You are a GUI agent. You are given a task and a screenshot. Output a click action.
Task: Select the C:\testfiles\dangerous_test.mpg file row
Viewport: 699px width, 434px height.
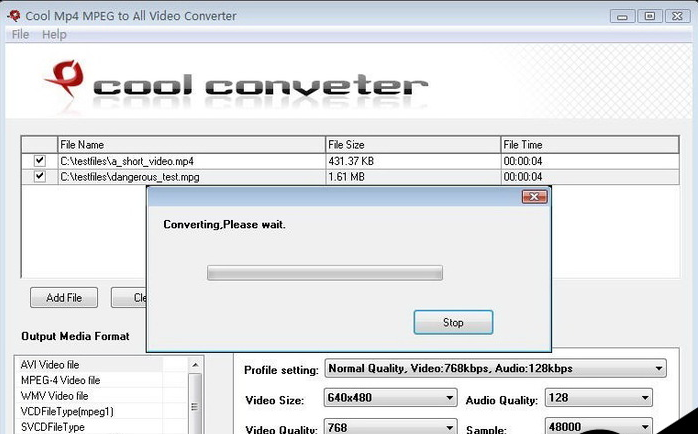pos(350,177)
